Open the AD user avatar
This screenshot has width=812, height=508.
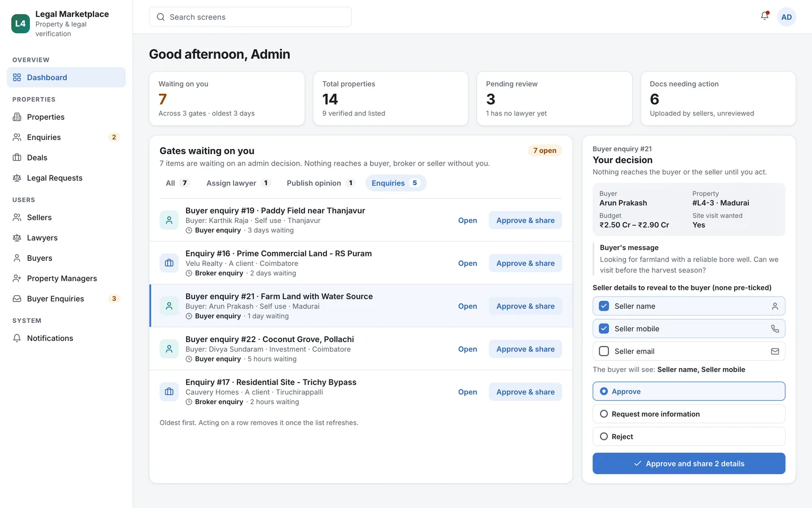point(787,17)
